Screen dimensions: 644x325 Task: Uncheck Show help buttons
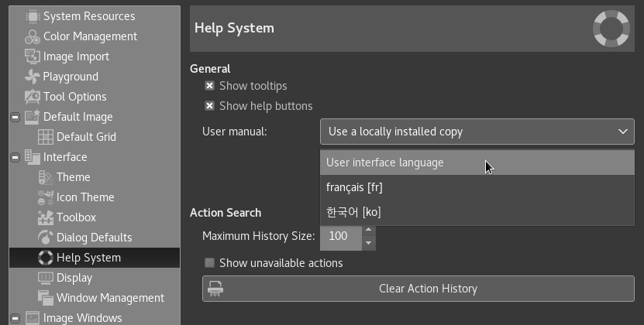(209, 106)
